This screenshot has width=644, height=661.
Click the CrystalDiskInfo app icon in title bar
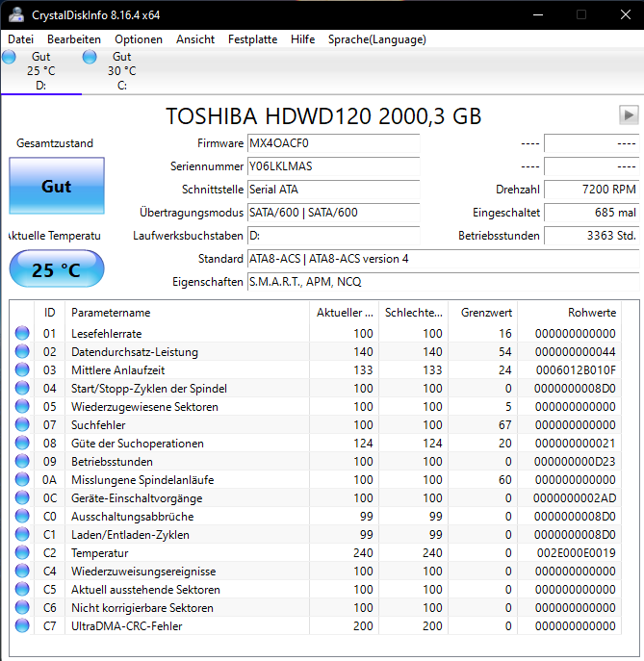[16, 14]
